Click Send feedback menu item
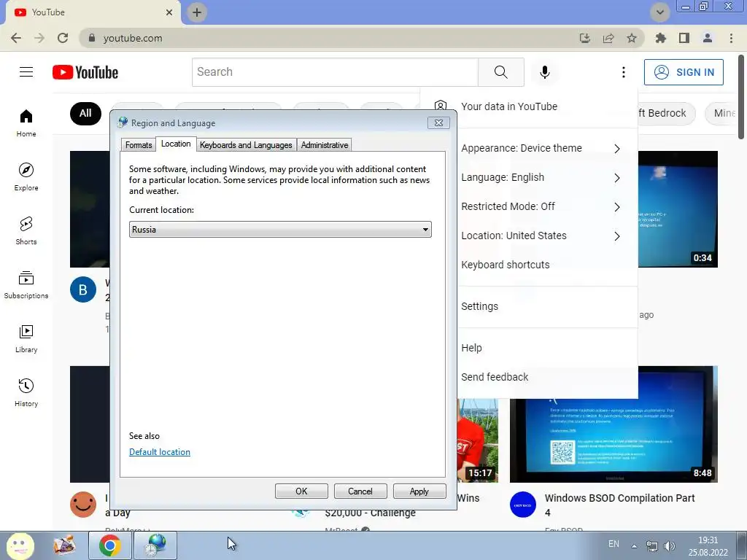The width and height of the screenshot is (747, 560). tap(547, 377)
